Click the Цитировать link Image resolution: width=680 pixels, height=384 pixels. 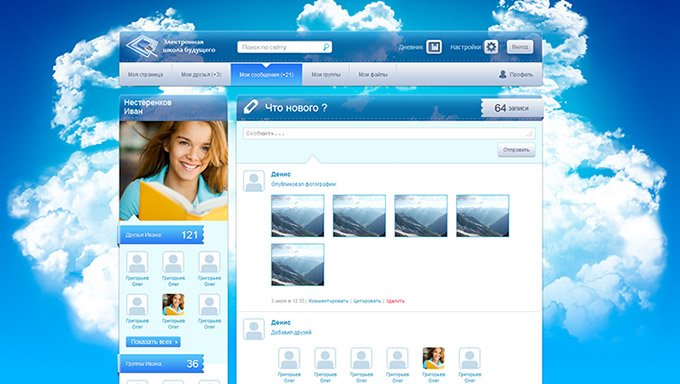coord(367,301)
